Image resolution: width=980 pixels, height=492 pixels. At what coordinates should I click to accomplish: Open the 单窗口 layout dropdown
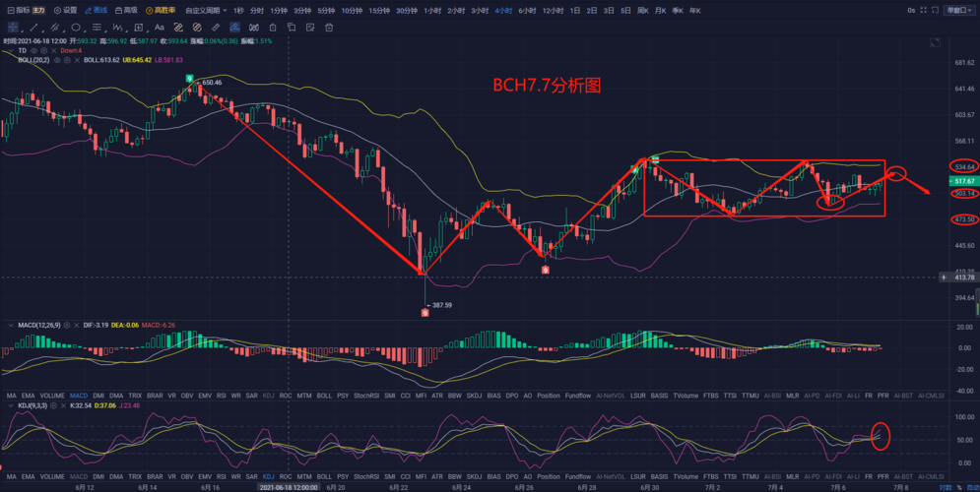click(957, 10)
